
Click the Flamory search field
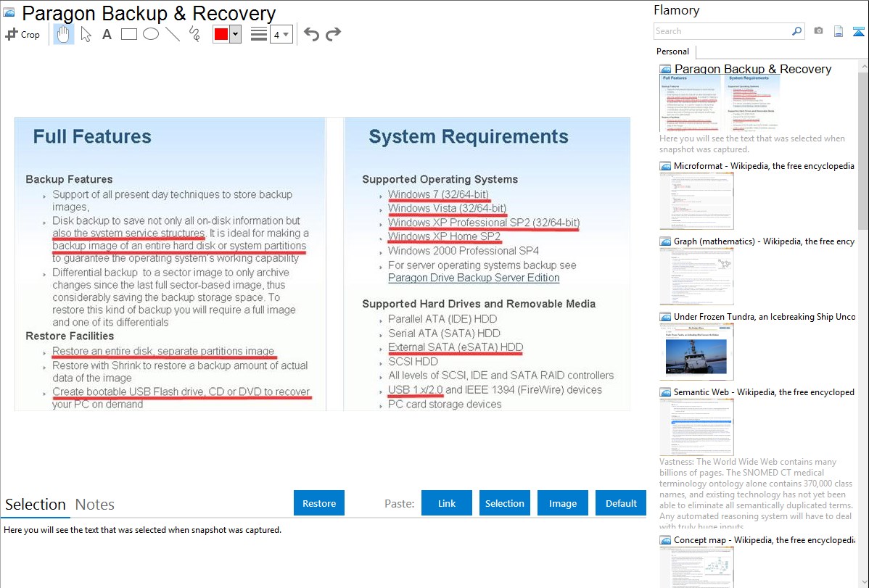click(x=722, y=32)
